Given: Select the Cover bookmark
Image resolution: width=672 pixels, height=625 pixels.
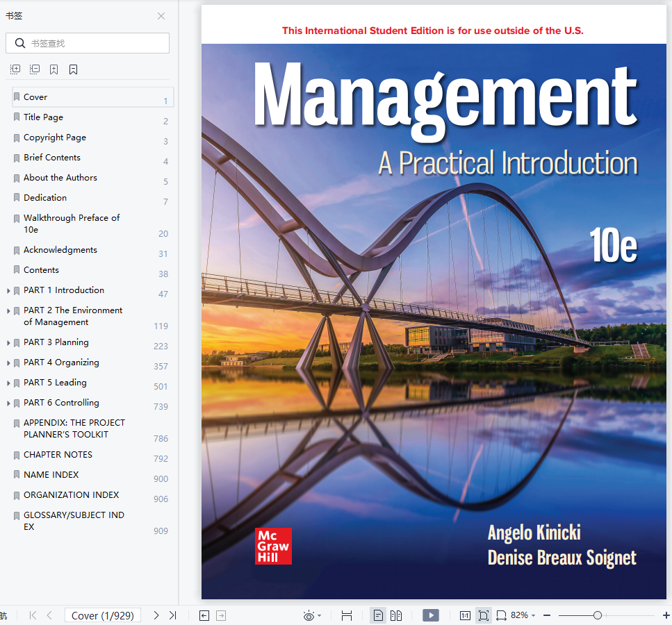Looking at the screenshot, I should 92,97.
